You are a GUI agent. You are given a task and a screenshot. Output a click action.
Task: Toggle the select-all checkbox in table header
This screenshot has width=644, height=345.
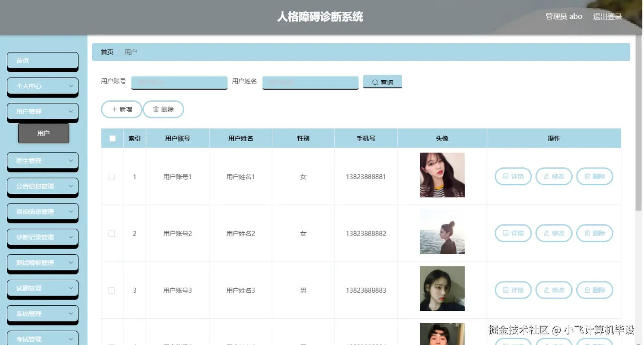pos(112,139)
